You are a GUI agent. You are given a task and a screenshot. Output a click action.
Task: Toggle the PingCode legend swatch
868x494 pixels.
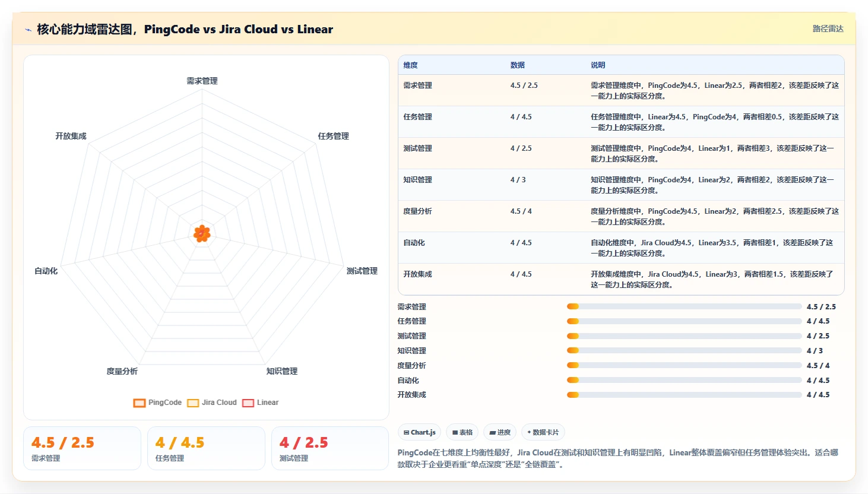point(140,403)
